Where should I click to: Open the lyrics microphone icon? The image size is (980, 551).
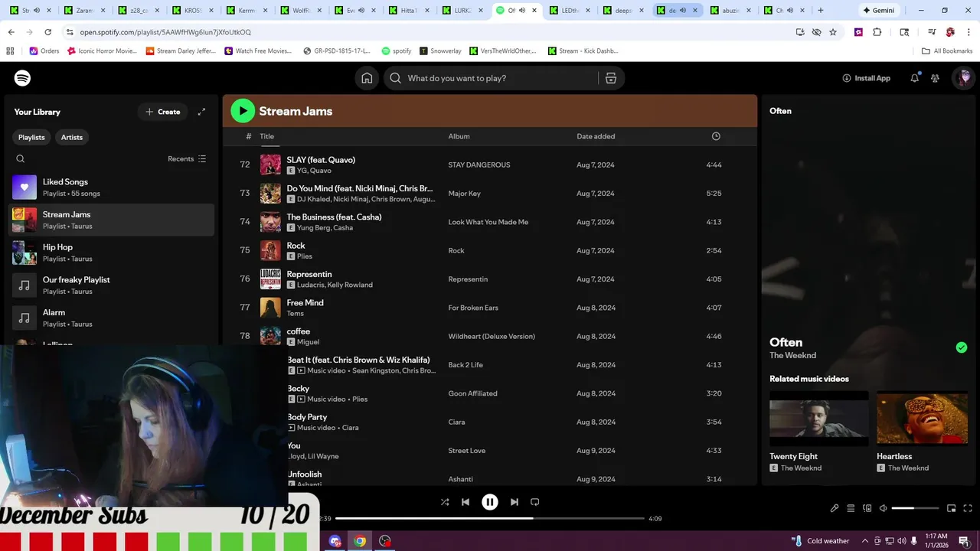point(835,508)
